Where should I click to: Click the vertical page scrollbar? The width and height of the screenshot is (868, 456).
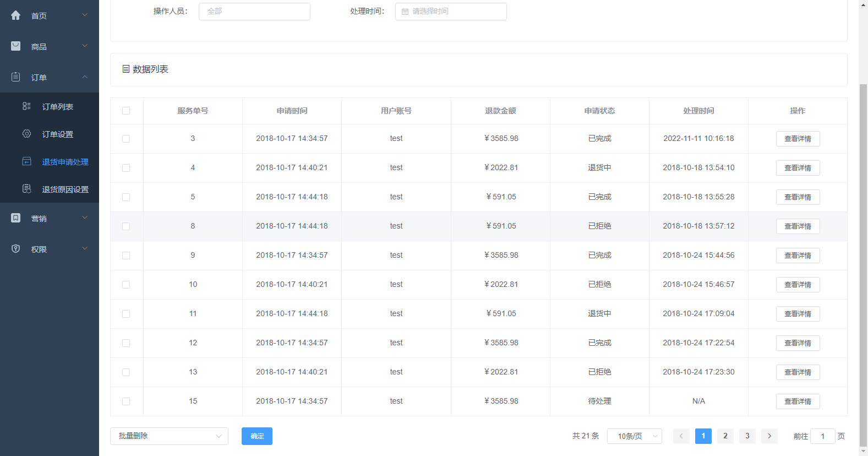863,264
